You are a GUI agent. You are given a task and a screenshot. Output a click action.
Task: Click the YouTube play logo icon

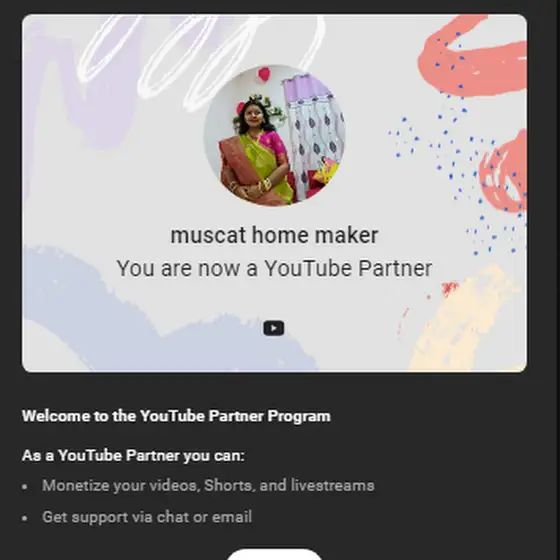(x=274, y=328)
